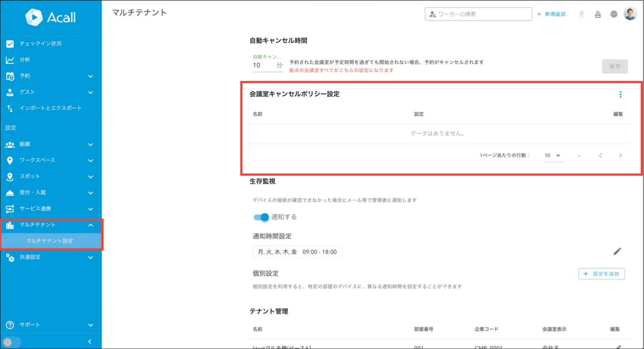Open the language globe icon in the header
The image size is (644, 349).
click(614, 14)
